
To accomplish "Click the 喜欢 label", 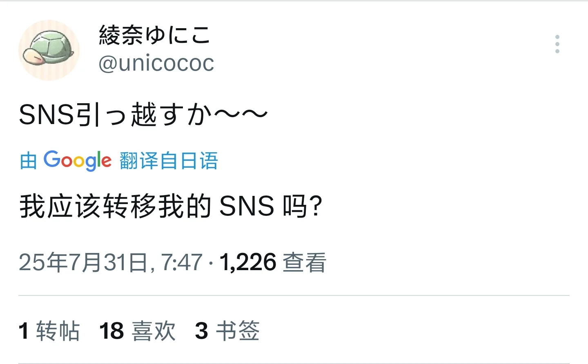I will (154, 331).
